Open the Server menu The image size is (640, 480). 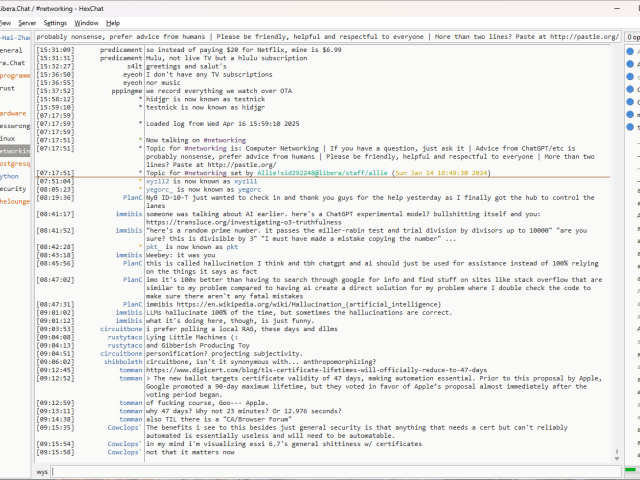[x=27, y=22]
